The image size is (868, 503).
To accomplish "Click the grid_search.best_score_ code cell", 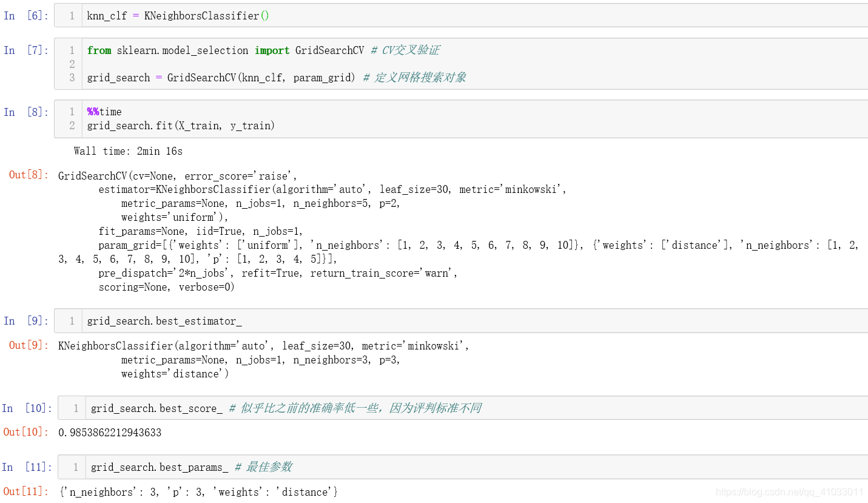I will click(463, 408).
